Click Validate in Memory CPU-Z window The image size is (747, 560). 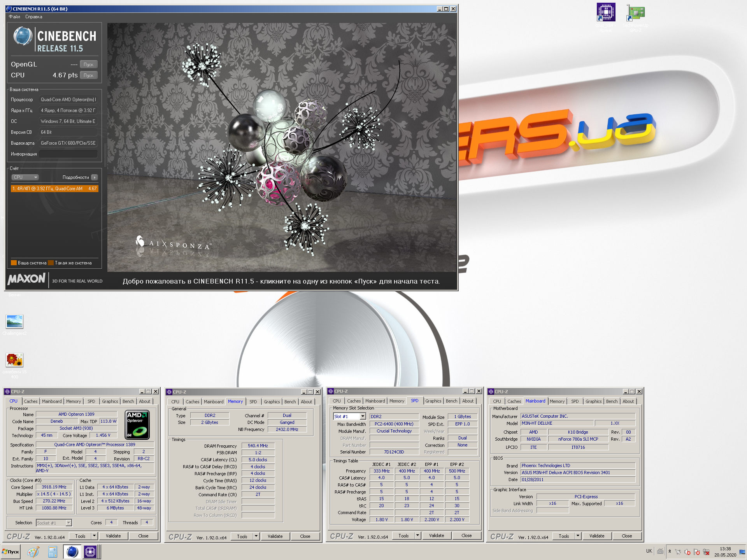click(x=275, y=536)
